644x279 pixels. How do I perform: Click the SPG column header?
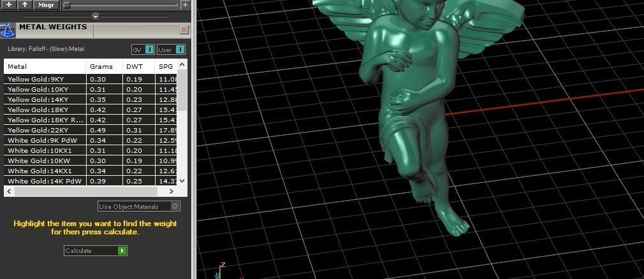pos(166,66)
